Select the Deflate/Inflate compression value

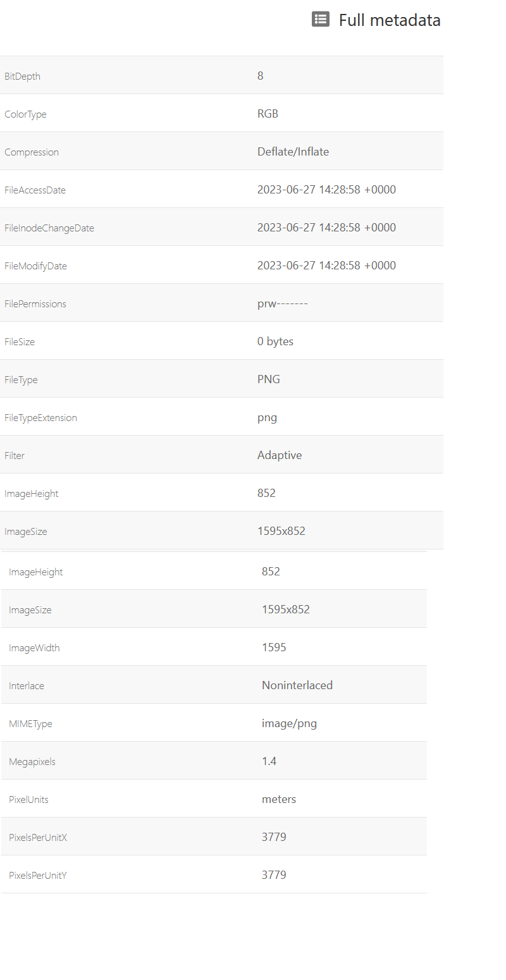point(293,152)
